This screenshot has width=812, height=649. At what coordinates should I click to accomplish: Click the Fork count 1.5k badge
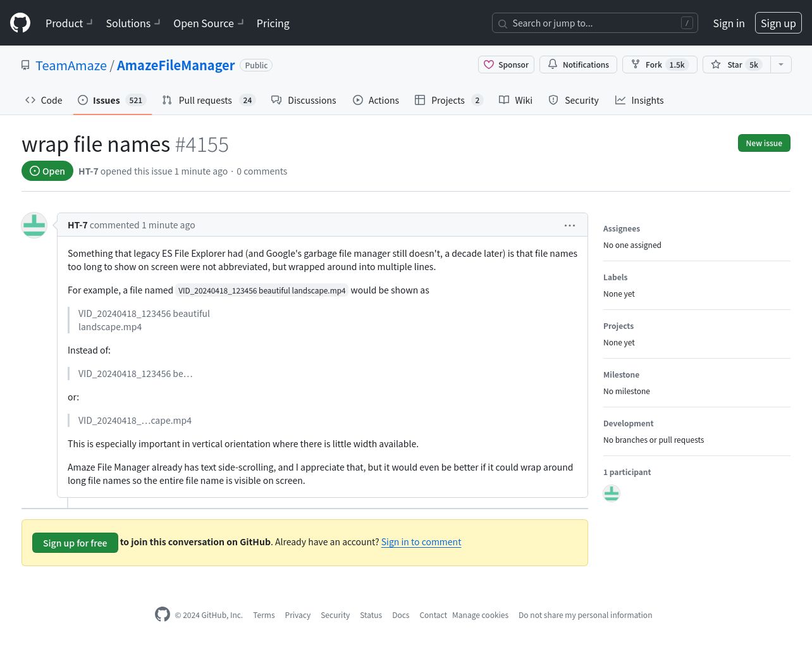[x=677, y=65]
